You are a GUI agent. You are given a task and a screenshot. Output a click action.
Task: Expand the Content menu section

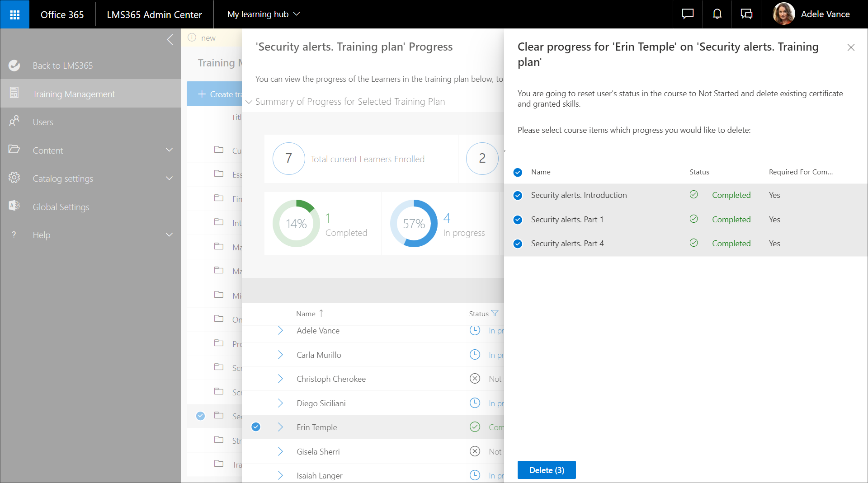[169, 150]
